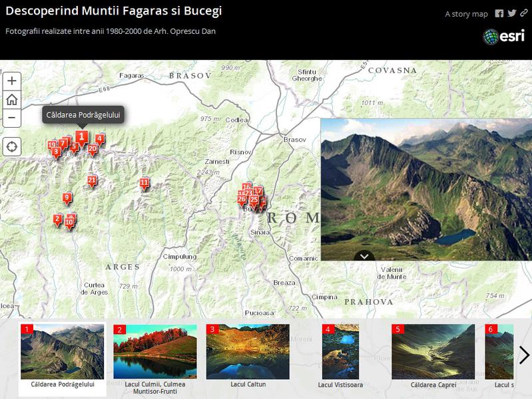Collapse the large photo with the chevron
The height and width of the screenshot is (399, 532).
364,256
